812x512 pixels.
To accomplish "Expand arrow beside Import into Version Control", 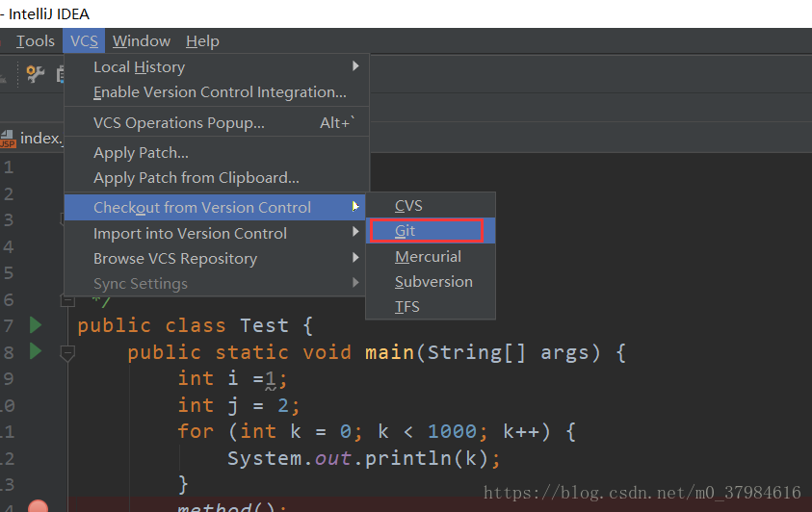I will [x=355, y=232].
